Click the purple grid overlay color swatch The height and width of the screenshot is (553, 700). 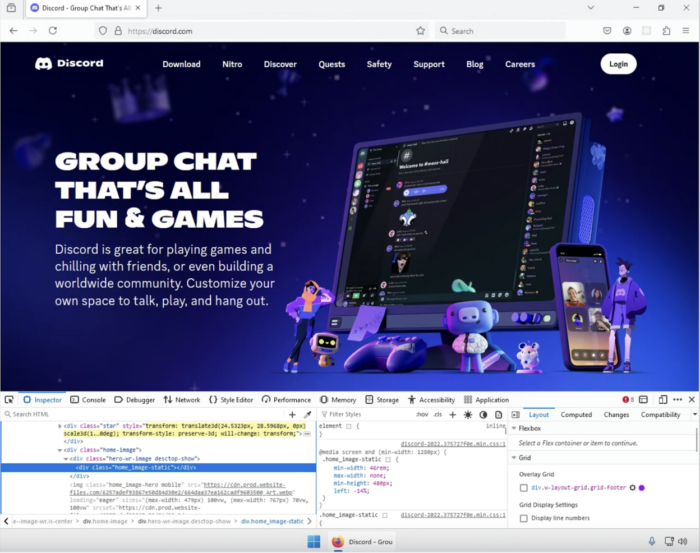coord(642,488)
